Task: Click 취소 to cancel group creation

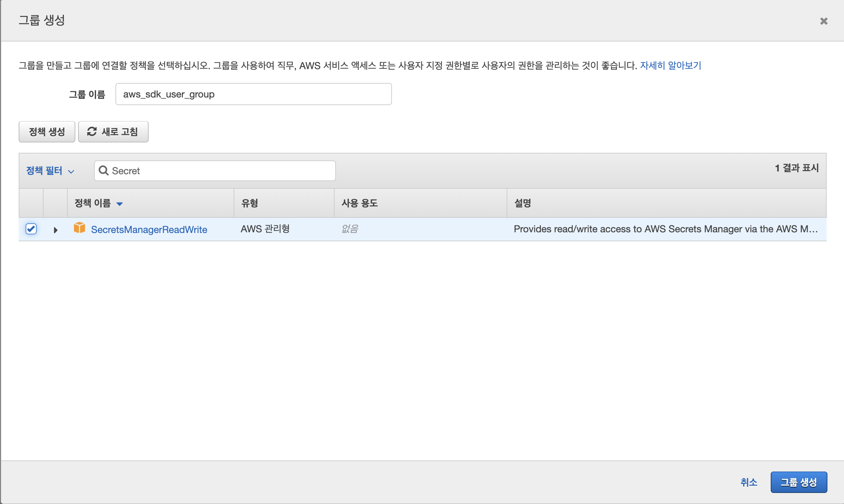Action: pos(749,482)
